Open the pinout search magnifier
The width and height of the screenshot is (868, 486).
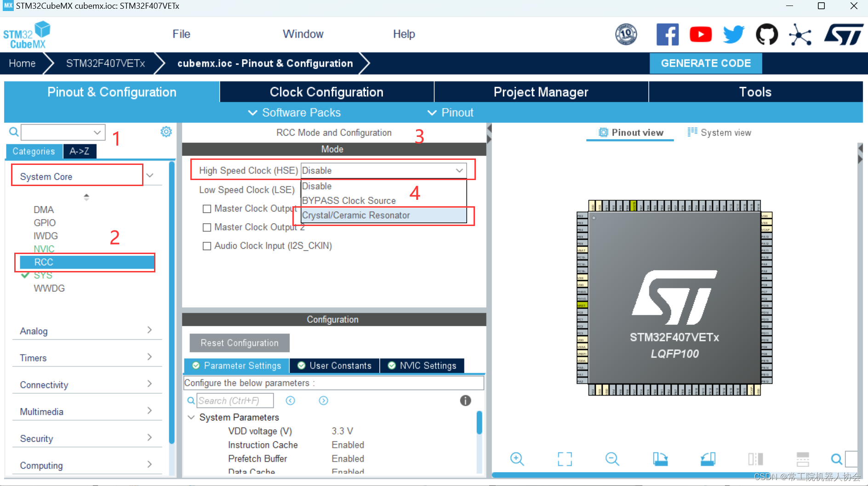coord(836,458)
